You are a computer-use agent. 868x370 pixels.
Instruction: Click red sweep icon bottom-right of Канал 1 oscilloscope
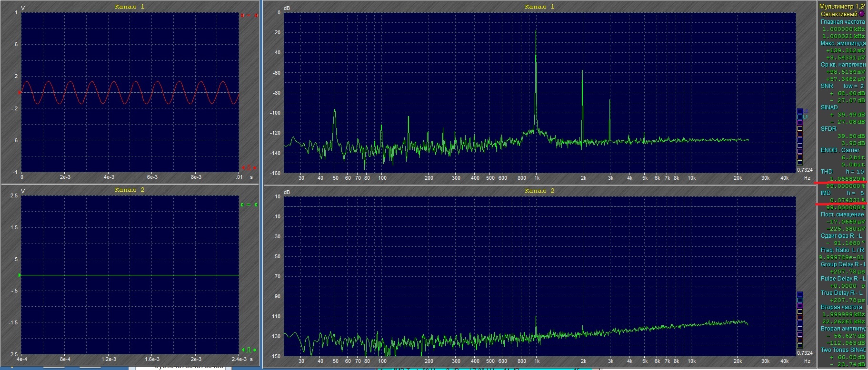(249, 168)
